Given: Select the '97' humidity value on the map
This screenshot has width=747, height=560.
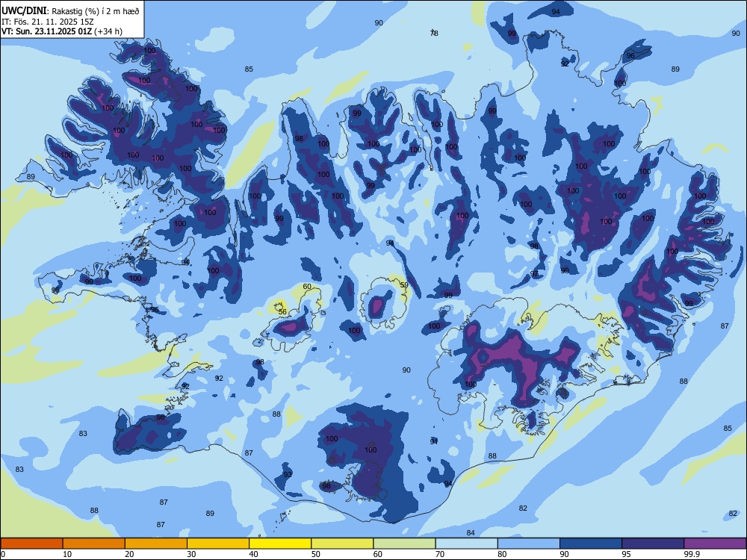Looking at the screenshot, I should (x=534, y=274).
